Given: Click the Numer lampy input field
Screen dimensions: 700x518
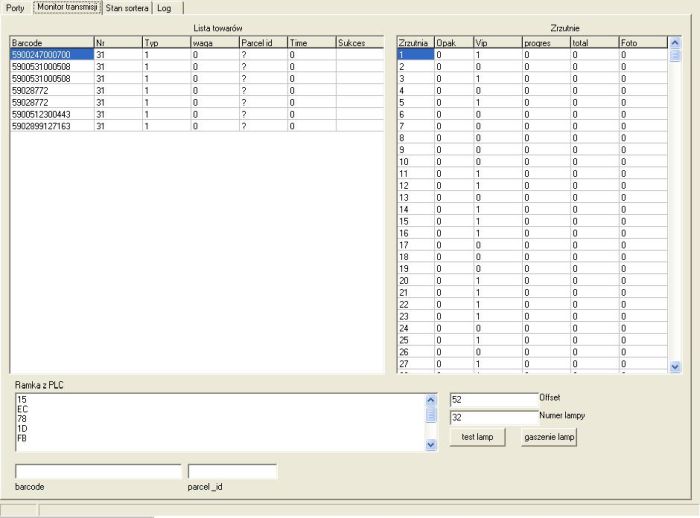Looking at the screenshot, I should (x=493, y=418).
